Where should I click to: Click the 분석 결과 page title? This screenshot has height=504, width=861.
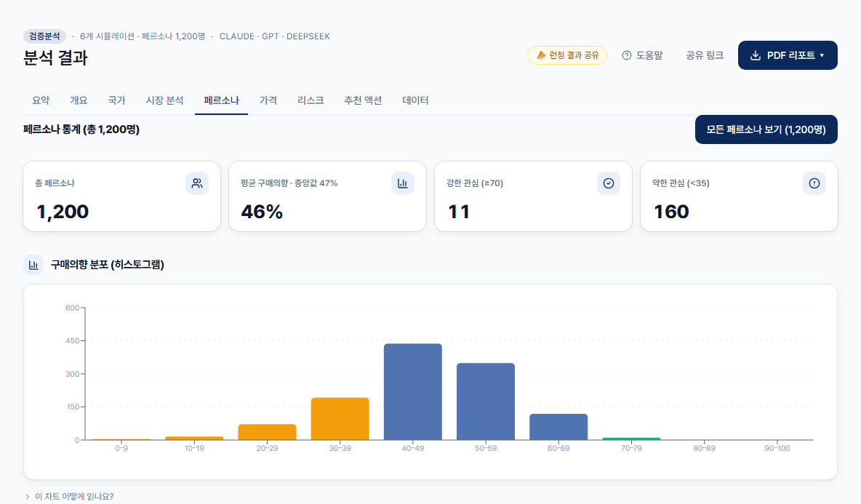pyautogui.click(x=55, y=57)
